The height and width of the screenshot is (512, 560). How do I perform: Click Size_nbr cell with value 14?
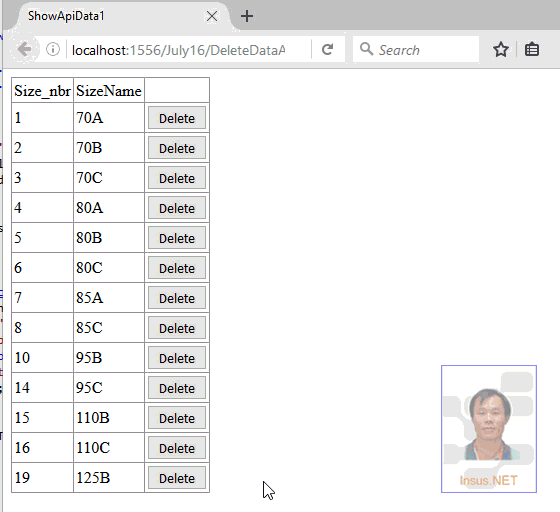point(42,388)
